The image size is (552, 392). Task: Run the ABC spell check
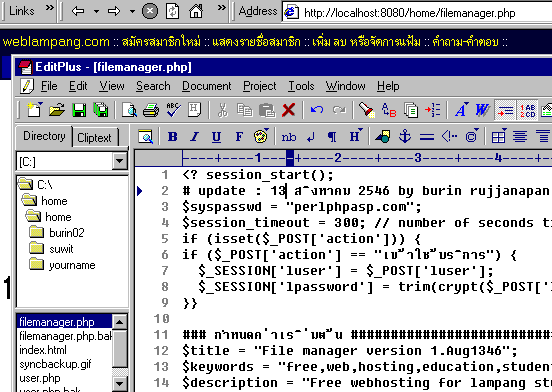click(x=173, y=110)
